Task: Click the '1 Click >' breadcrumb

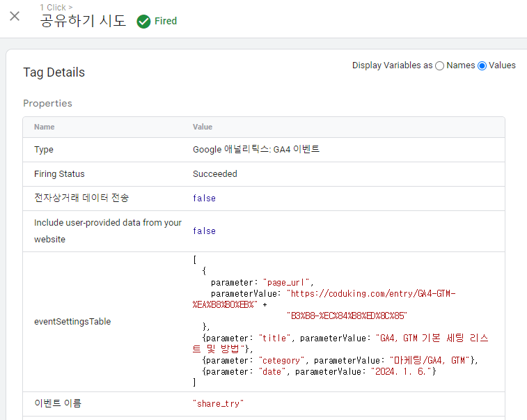Action: (x=56, y=8)
